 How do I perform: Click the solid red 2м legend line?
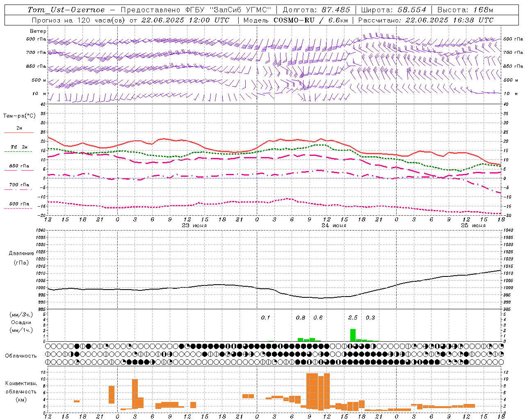click(19, 132)
